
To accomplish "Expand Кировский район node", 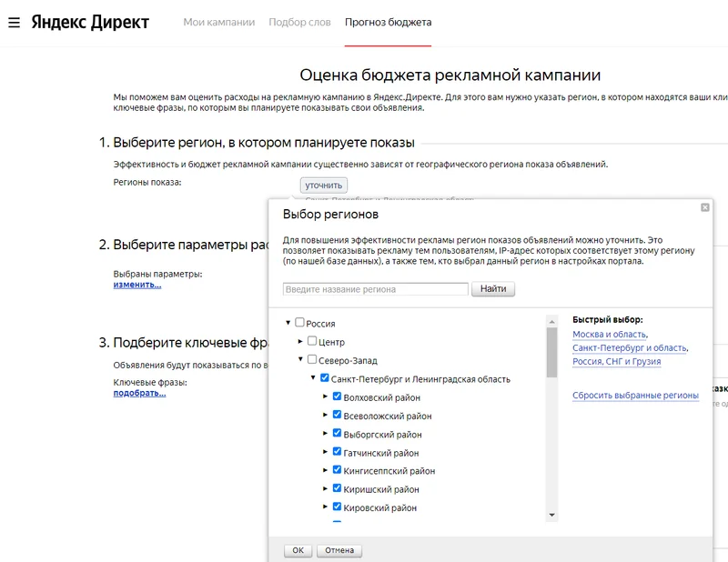I will [x=326, y=507].
